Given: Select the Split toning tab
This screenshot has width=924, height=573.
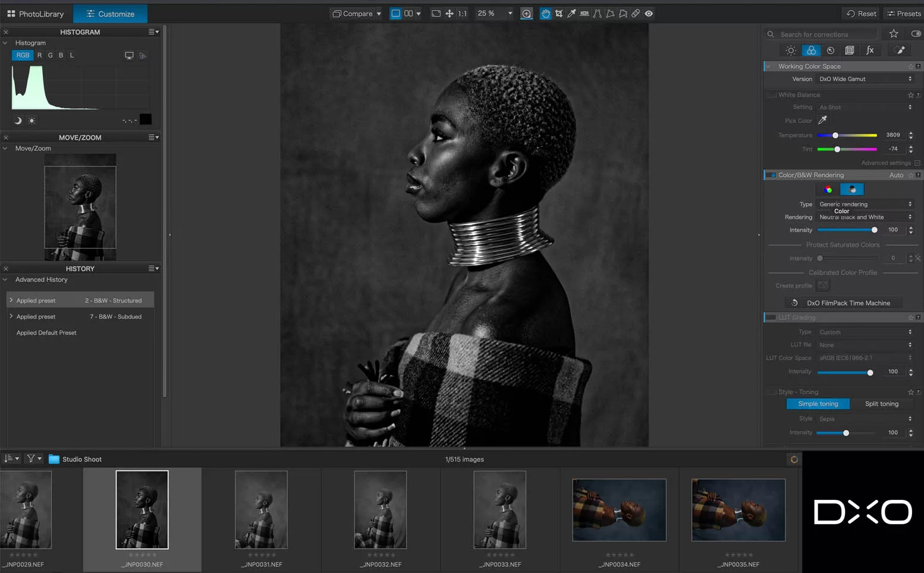Looking at the screenshot, I should point(881,404).
